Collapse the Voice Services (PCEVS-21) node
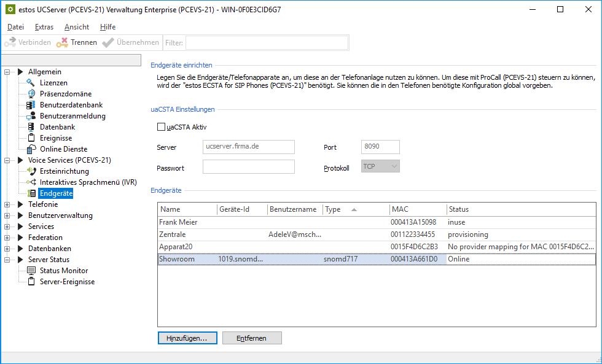Viewport: 602px width, 364px height. coord(7,160)
